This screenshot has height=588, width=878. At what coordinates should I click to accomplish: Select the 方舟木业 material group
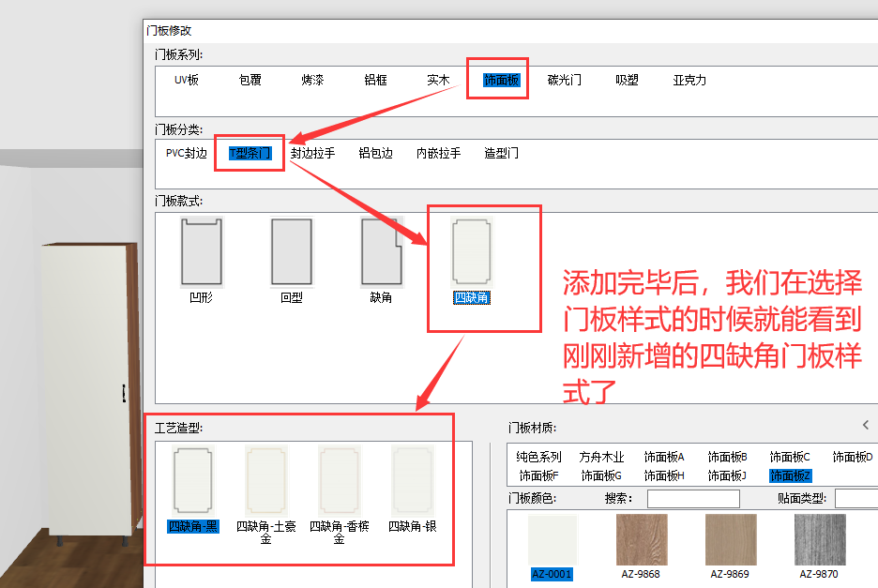point(601,457)
